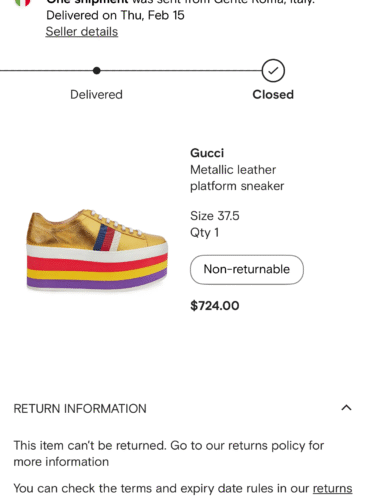The height and width of the screenshot is (498, 370).
Task: Click the RETURN INFORMATION heading
Action: pyautogui.click(x=80, y=408)
